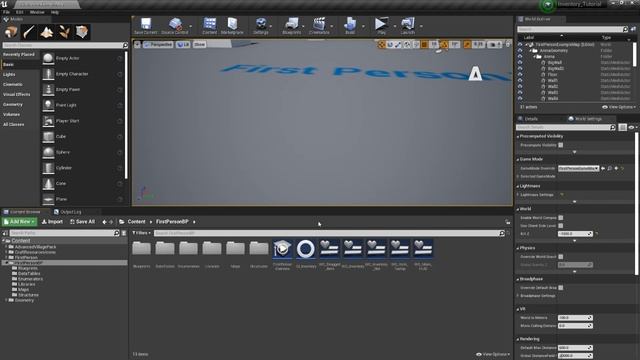Toggle the surface snapping icon in the viewport
Screen dimensions: 640x360
[x=416, y=44]
